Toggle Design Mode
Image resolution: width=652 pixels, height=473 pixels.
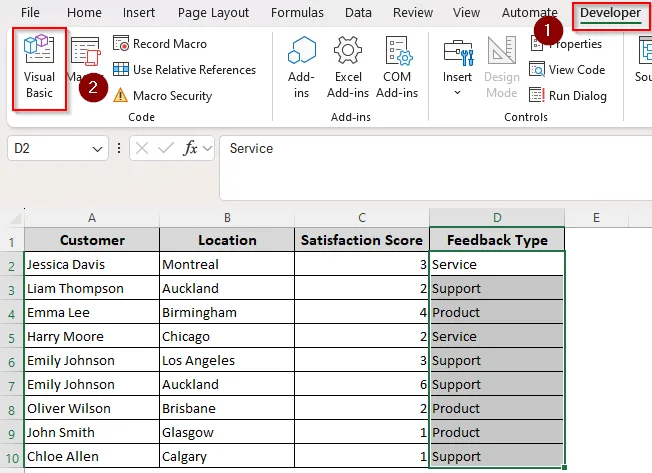(502, 68)
